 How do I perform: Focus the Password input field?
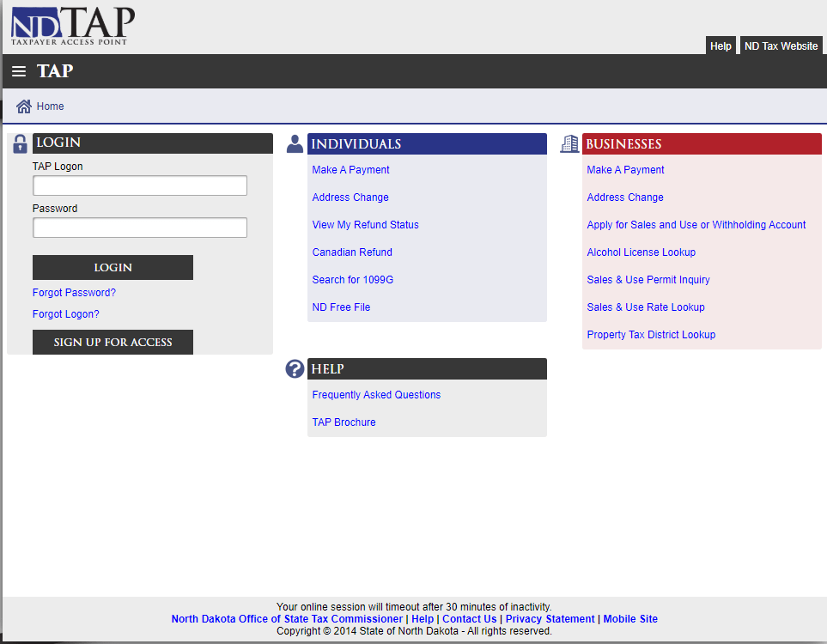point(140,228)
